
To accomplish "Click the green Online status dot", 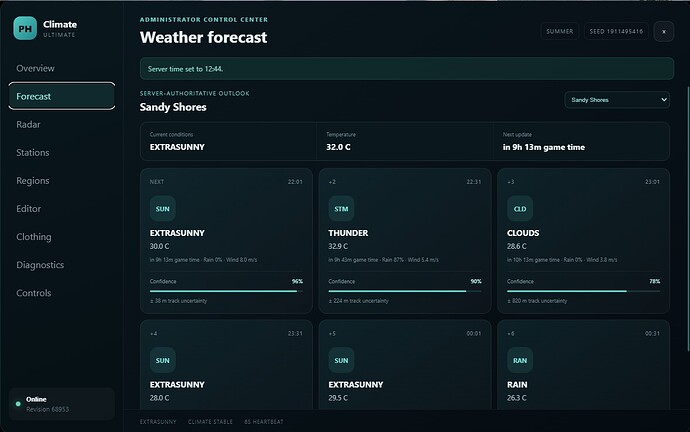I will pos(18,404).
